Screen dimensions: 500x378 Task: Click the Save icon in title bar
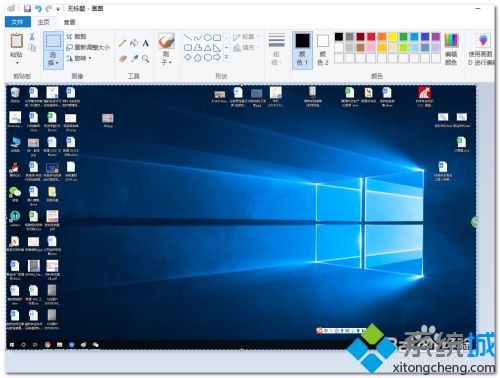27,9
